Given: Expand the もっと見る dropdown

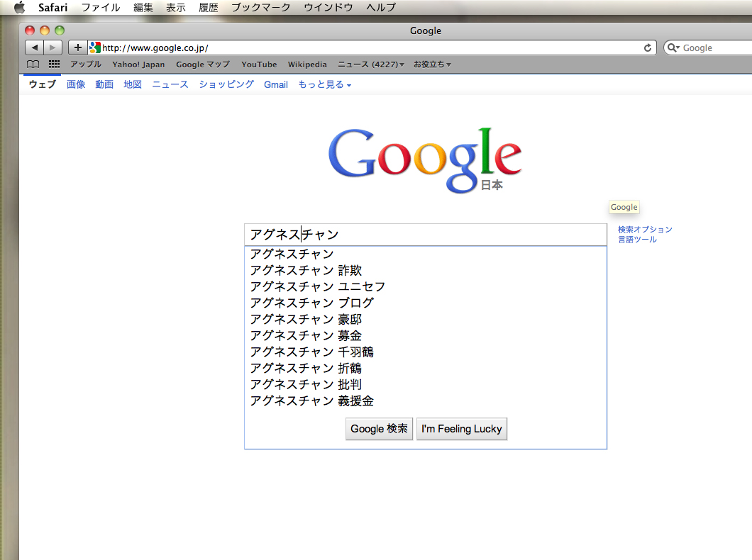Looking at the screenshot, I should point(324,84).
